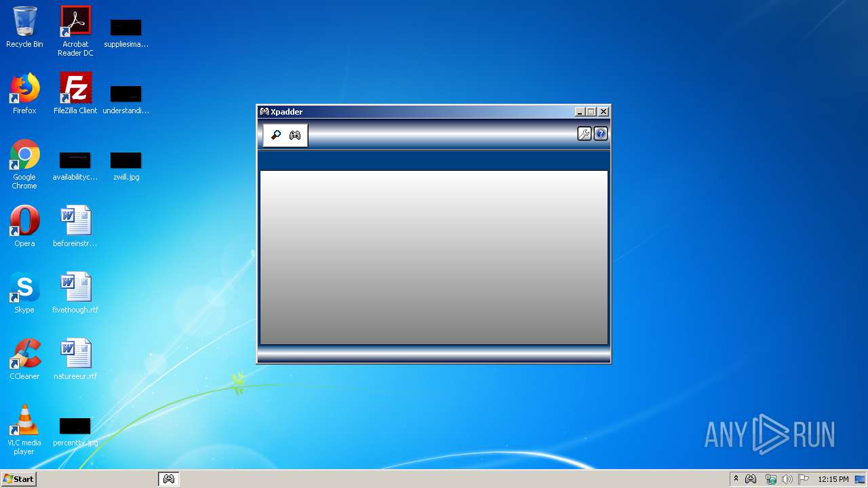Maximize the Xpadder window
The height and width of the screenshot is (488, 868).
coord(591,112)
